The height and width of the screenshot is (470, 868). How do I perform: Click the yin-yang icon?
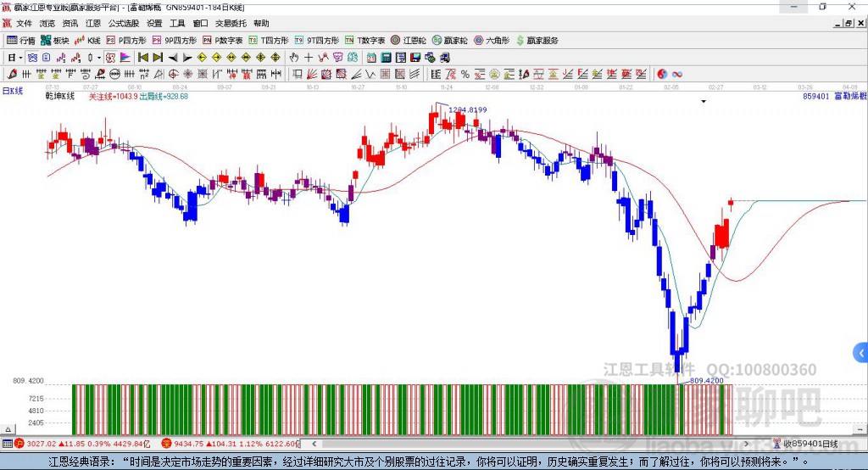pos(662,74)
